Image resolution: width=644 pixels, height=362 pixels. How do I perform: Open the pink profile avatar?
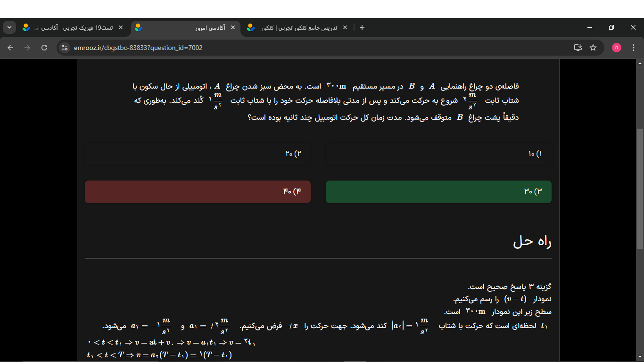click(x=617, y=48)
